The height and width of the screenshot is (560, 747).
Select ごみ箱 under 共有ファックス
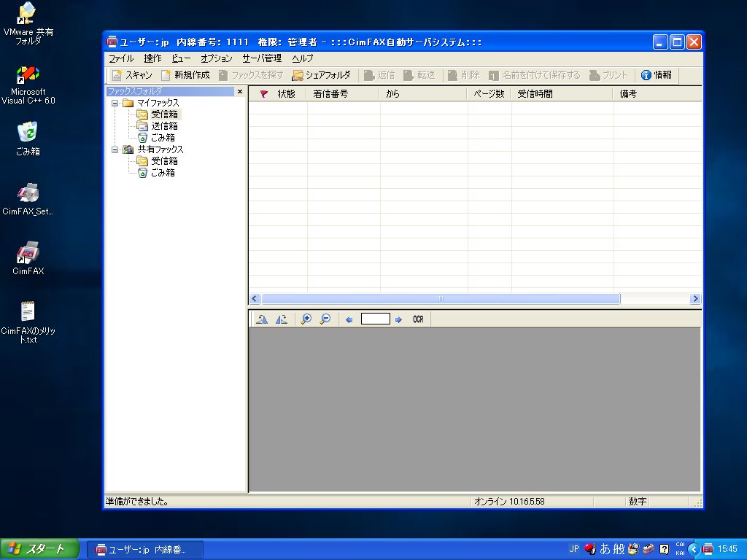tap(163, 173)
